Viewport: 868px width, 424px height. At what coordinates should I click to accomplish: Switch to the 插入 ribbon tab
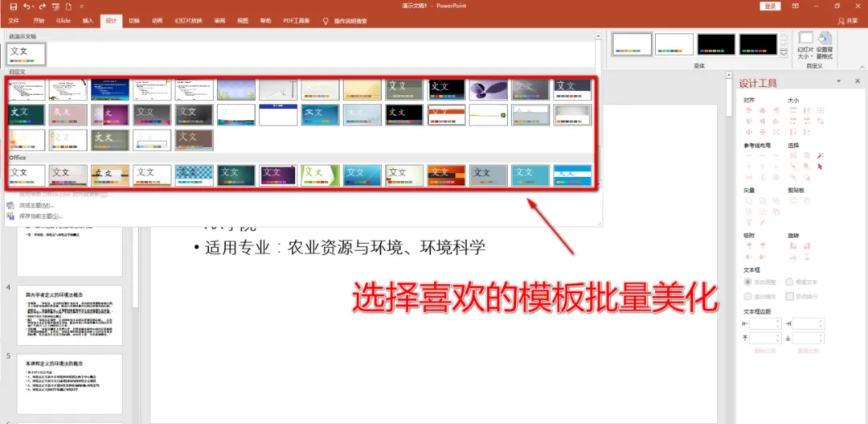pyautogui.click(x=88, y=21)
